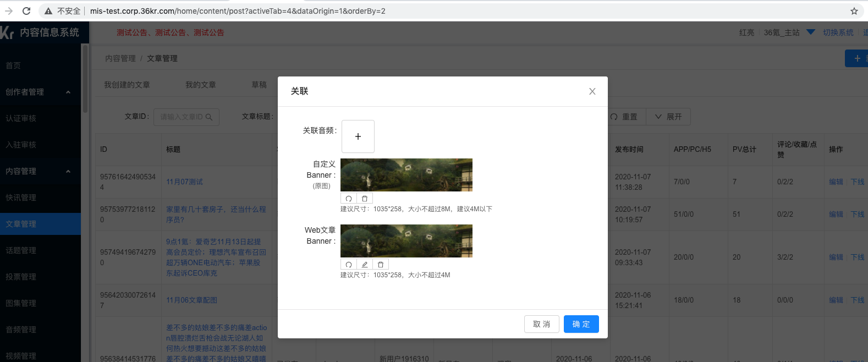Switch to the 我的文章 tab
868x362 pixels.
[200, 85]
